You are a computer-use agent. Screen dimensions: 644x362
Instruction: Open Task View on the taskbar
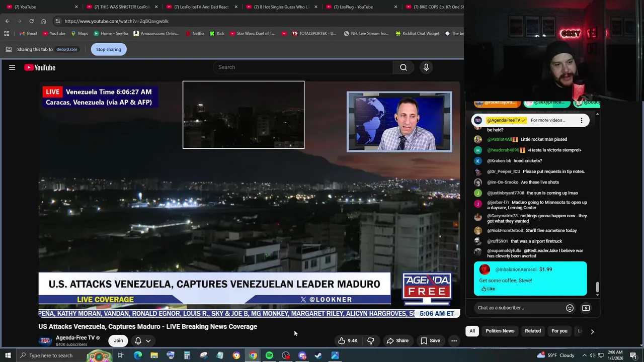(x=121, y=355)
